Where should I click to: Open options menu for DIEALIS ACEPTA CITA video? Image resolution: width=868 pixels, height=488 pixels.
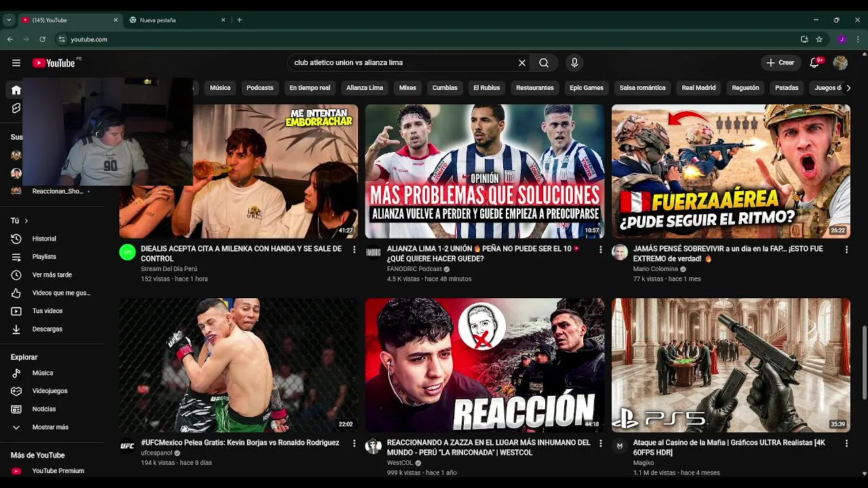tap(354, 249)
